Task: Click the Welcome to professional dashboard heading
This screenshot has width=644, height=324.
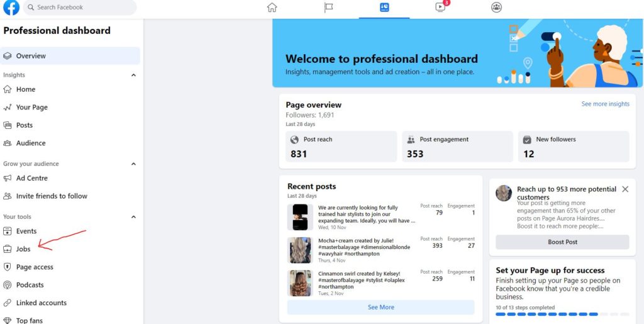Action: click(382, 59)
